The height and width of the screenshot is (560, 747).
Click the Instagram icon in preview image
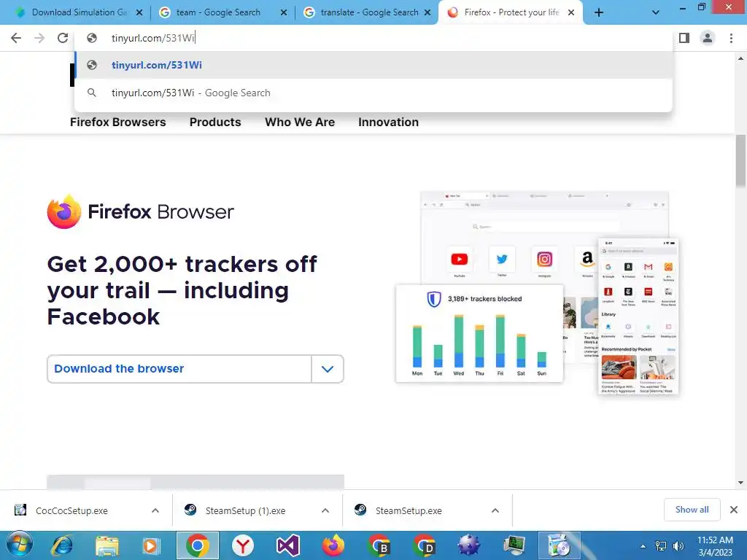pyautogui.click(x=544, y=259)
